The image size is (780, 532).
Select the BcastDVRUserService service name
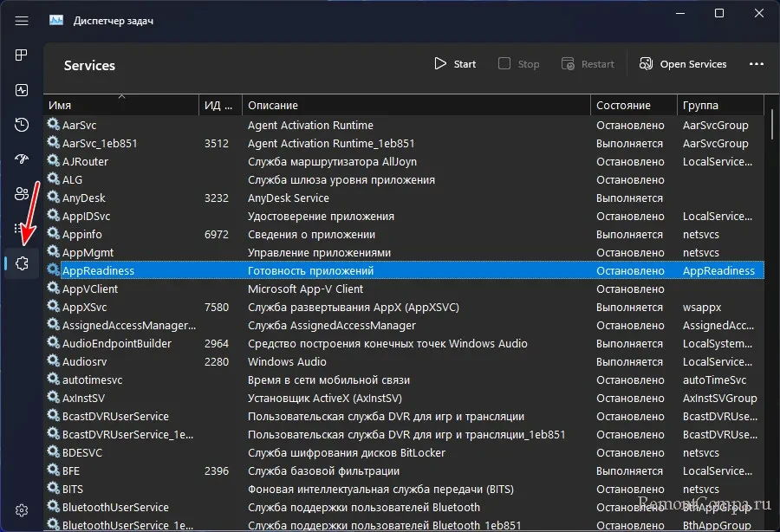[115, 416]
